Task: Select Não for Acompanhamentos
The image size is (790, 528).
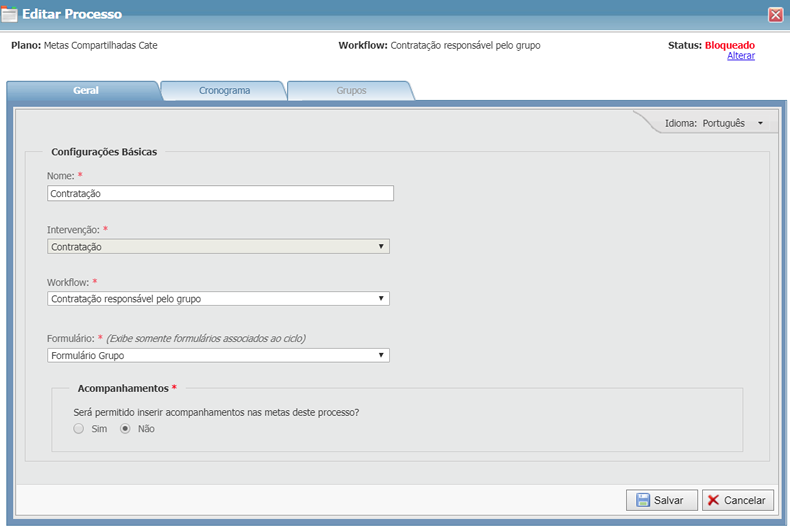Action: tap(125, 429)
